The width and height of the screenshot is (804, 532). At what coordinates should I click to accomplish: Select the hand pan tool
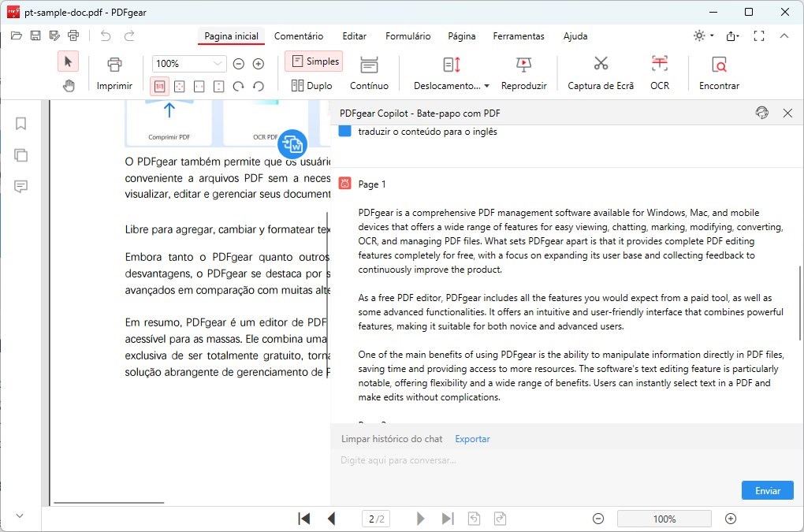(69, 85)
